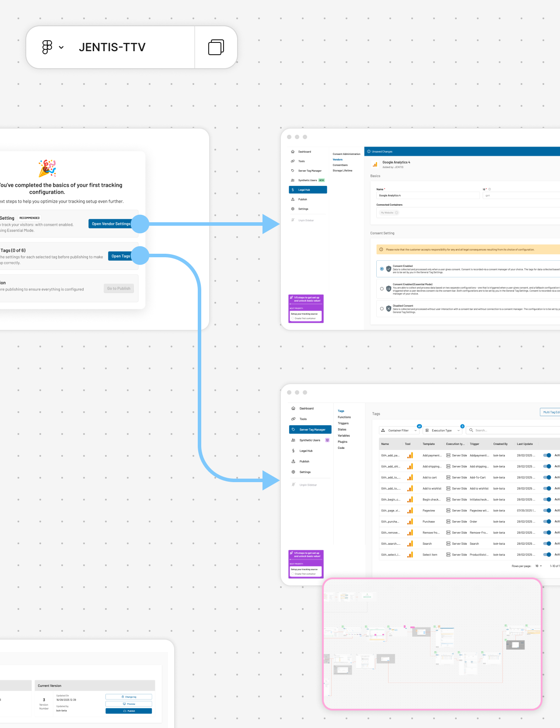Click the Open Vendor Settings button
Image resolution: width=560 pixels, height=728 pixels.
[x=111, y=224]
